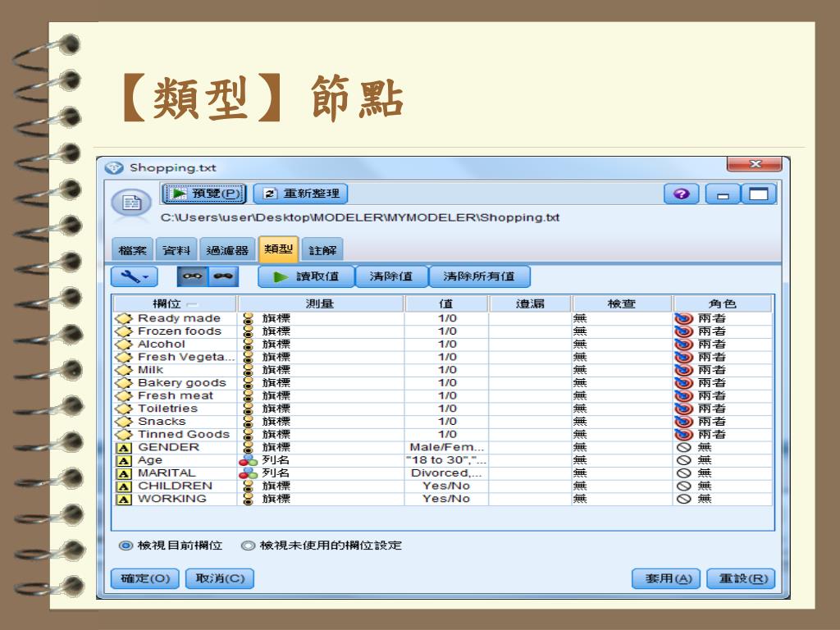Click the 套用(A) apply button
This screenshot has width=840, height=630.
pos(666,578)
